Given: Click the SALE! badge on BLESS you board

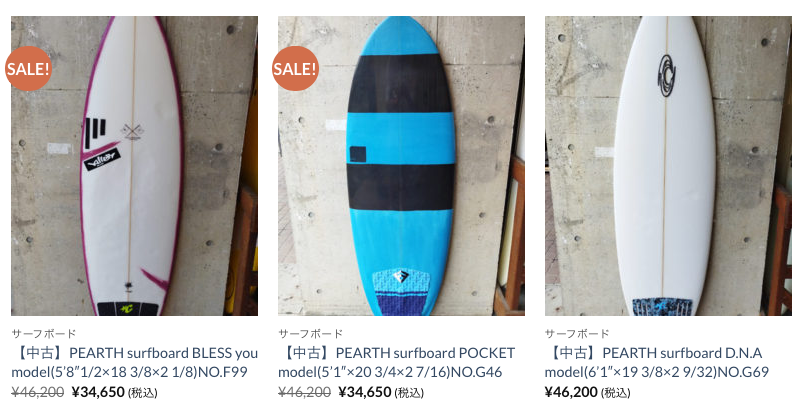Looking at the screenshot, I should pyautogui.click(x=28, y=68).
